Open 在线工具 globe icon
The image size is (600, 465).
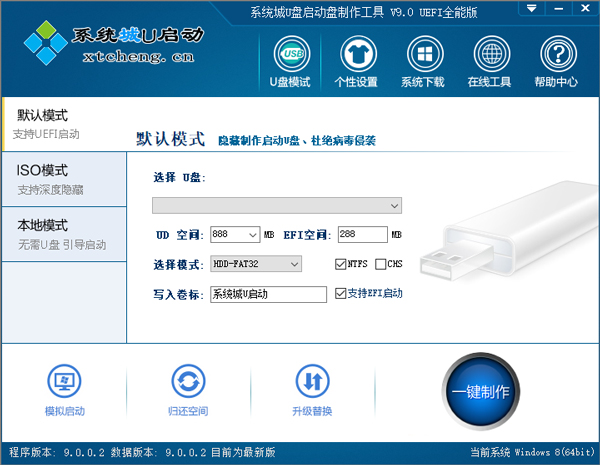click(x=492, y=54)
